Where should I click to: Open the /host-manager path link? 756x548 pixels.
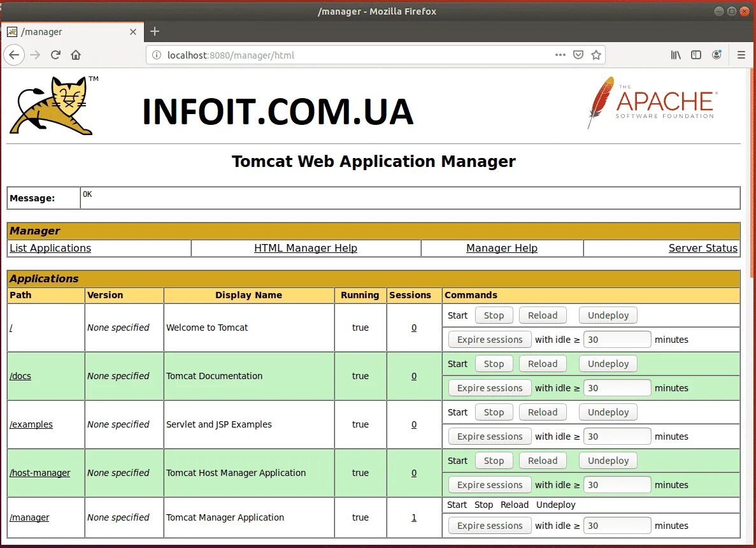40,473
